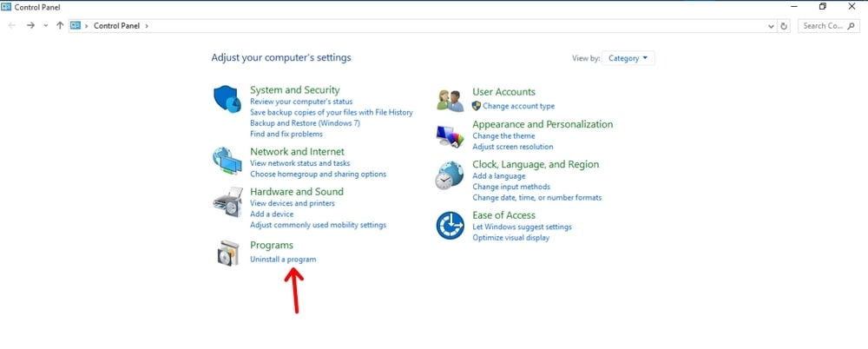Image resolution: width=868 pixels, height=349 pixels.
Task: Click Add a language link
Action: coord(499,175)
